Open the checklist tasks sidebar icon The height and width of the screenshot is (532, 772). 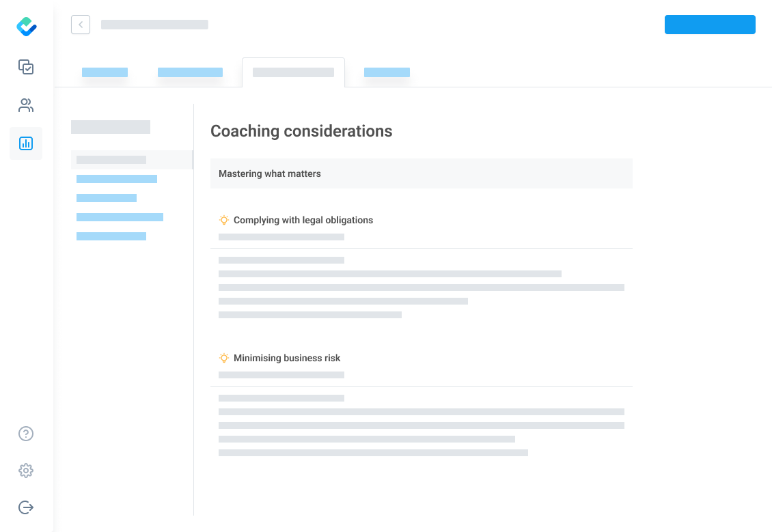26,67
